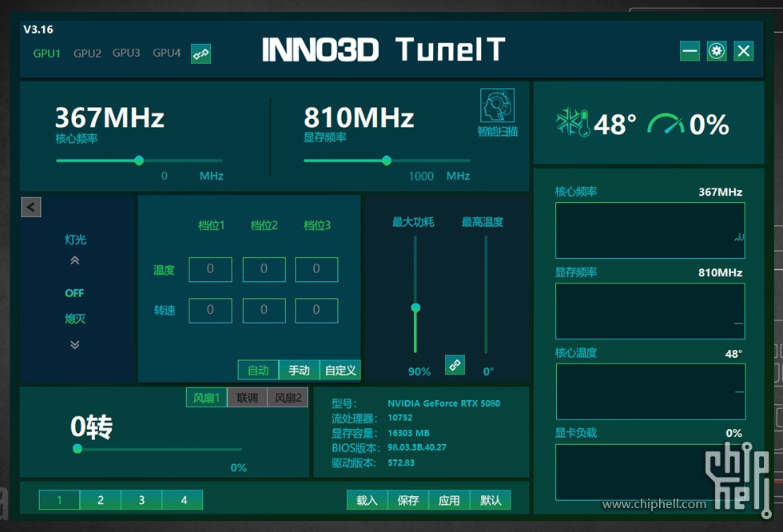Click the 90% power limit value
Screen dimensions: 783x532
[x=419, y=371]
